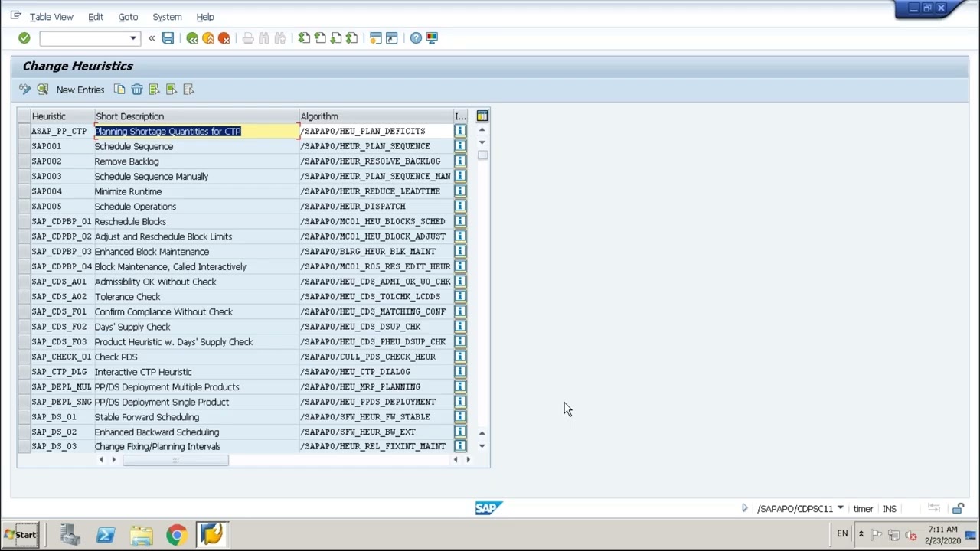The image size is (980, 551).
Task: Open info icon for SAP_CHECK_01 row
Action: (460, 357)
